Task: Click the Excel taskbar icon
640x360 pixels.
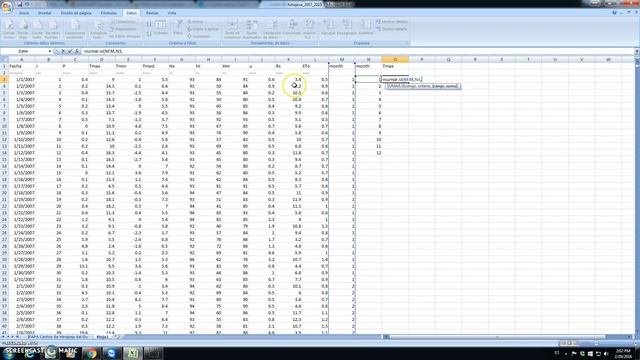Action: 132,353
